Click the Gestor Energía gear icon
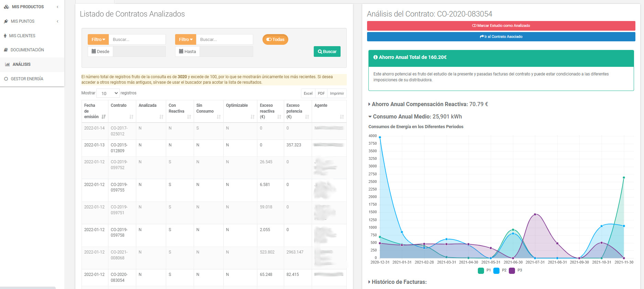Image resolution: width=644 pixels, height=289 pixels. 6,79
